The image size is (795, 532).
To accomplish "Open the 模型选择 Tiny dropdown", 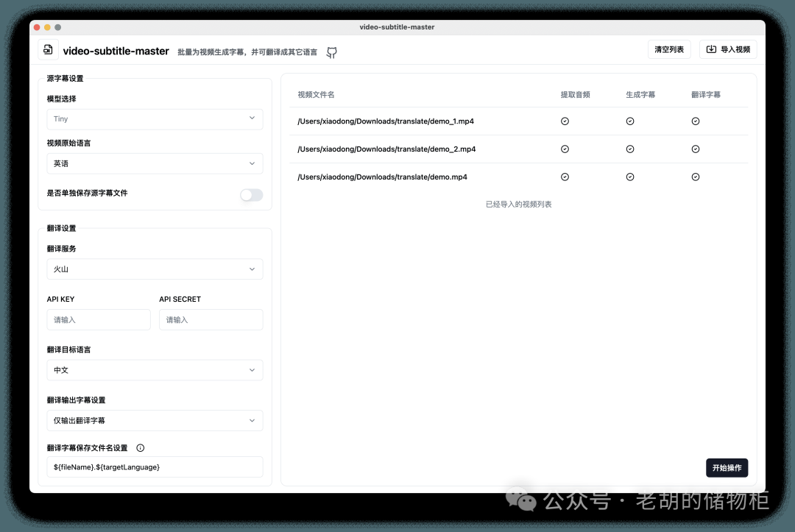I will [x=155, y=119].
